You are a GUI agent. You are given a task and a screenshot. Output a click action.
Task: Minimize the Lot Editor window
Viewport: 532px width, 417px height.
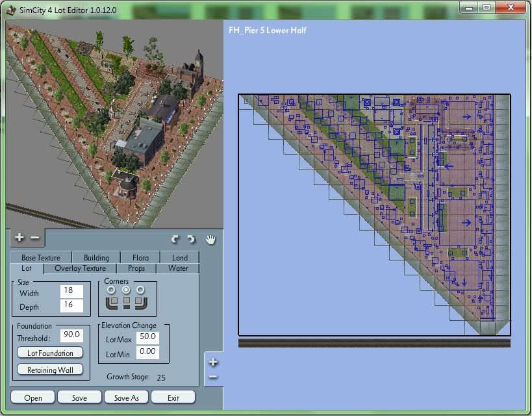[x=469, y=8]
